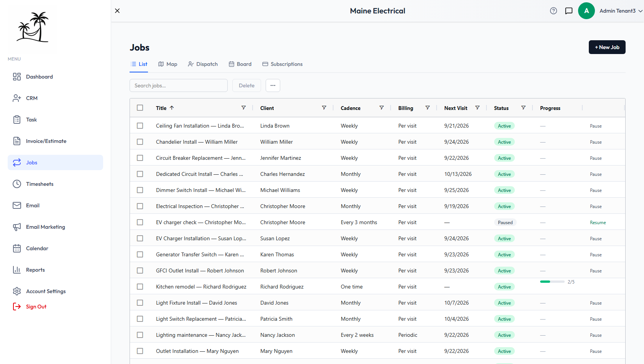Click the green user avatar A
This screenshot has height=364, width=644.
tap(586, 11)
